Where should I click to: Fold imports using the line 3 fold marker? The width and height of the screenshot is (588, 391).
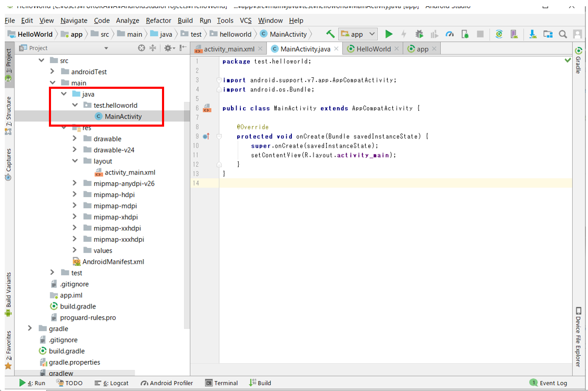(x=219, y=80)
